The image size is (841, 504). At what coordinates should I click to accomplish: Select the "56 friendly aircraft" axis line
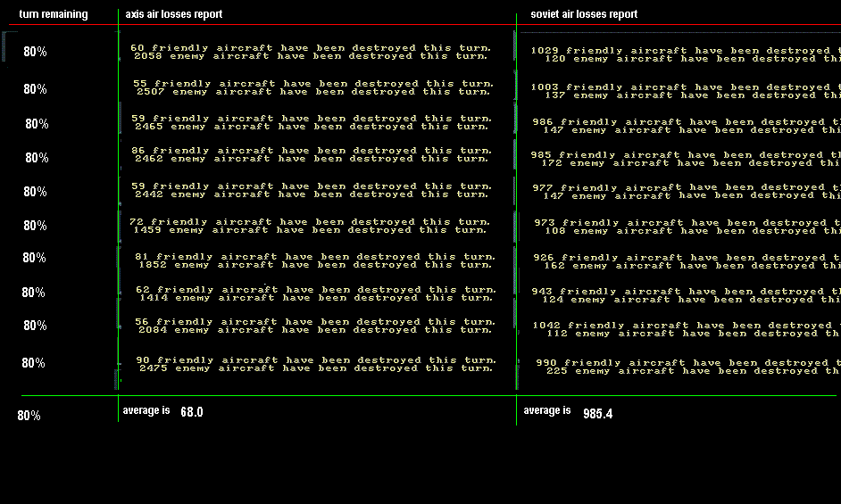click(x=315, y=322)
